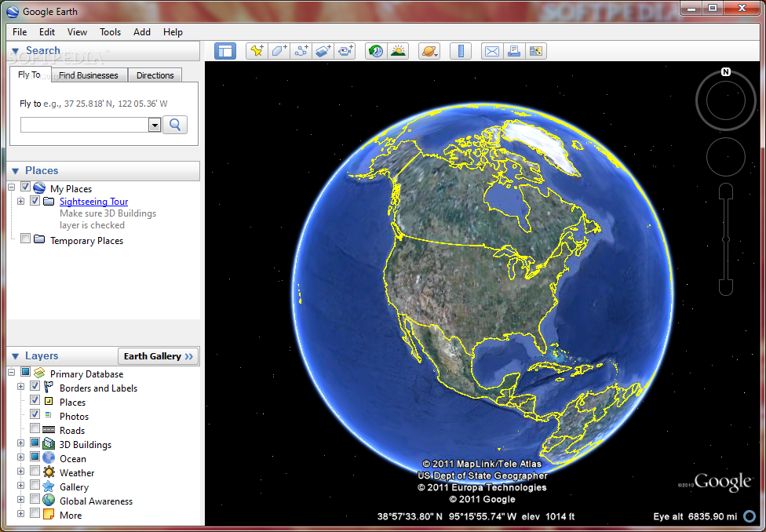
Task: Open the Tools menu
Action: coord(111,32)
